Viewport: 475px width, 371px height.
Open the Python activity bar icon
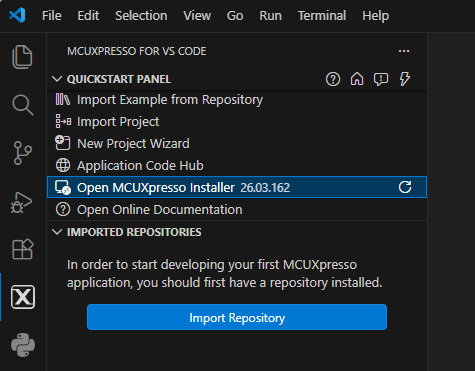23,345
